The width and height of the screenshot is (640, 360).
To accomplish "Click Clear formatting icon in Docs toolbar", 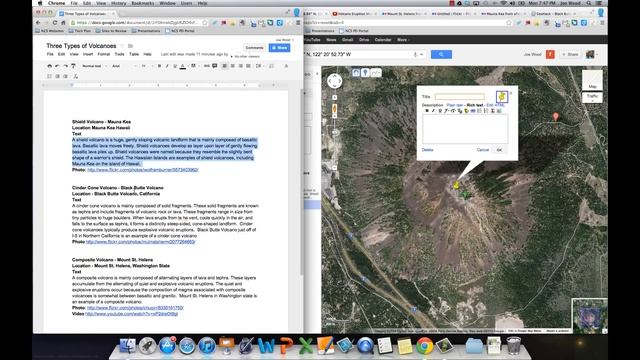I will pos(76,76).
